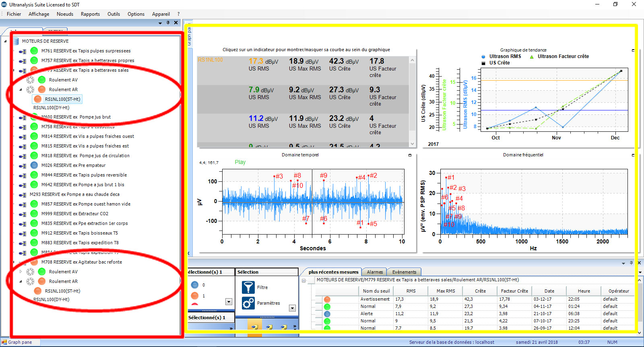Image resolution: width=644 pixels, height=347 pixels.
Task: Toggle the 18.9 dBµV US Max RMS indicator
Action: point(305,64)
